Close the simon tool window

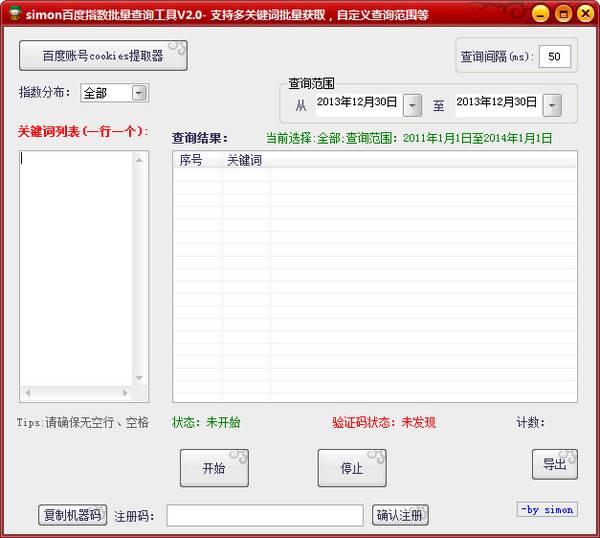tap(583, 13)
